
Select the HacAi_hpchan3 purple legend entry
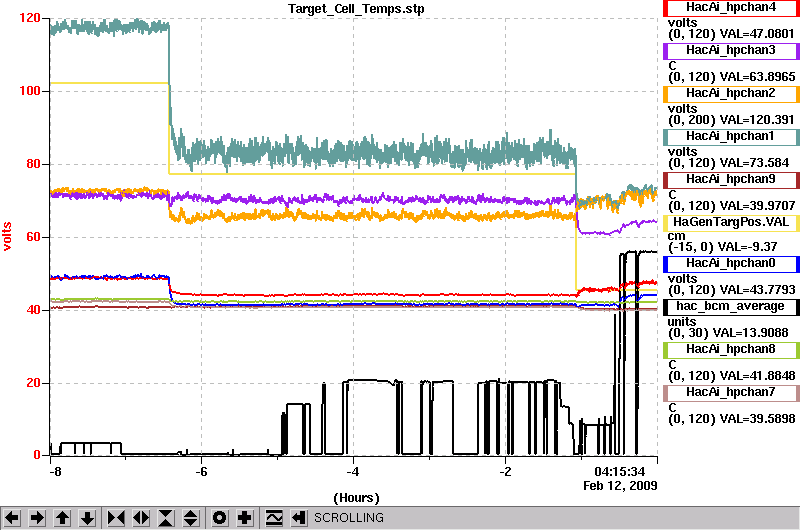731,51
